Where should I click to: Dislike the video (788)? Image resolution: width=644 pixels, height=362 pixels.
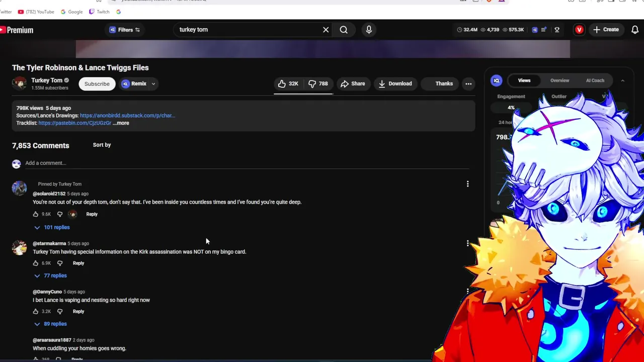click(318, 84)
